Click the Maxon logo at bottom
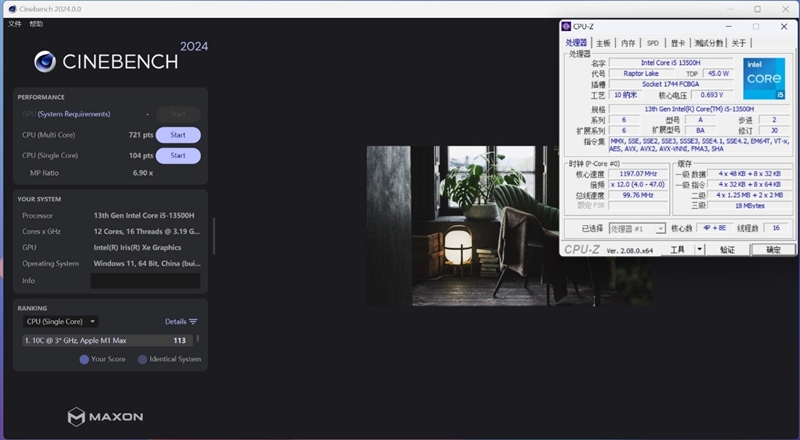 point(105,416)
